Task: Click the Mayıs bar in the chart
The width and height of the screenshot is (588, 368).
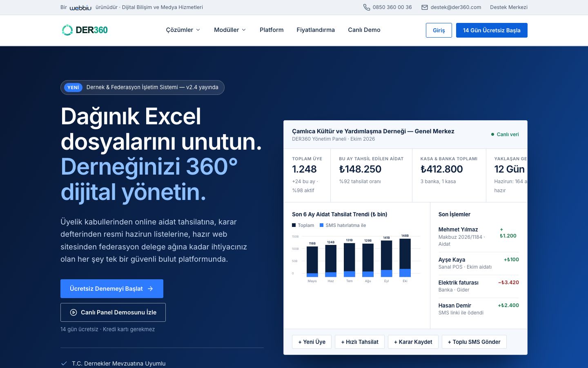Action: (312, 262)
